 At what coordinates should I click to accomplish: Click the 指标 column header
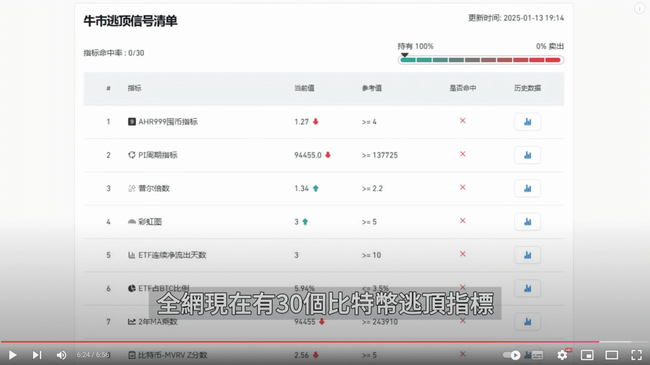pos(134,88)
